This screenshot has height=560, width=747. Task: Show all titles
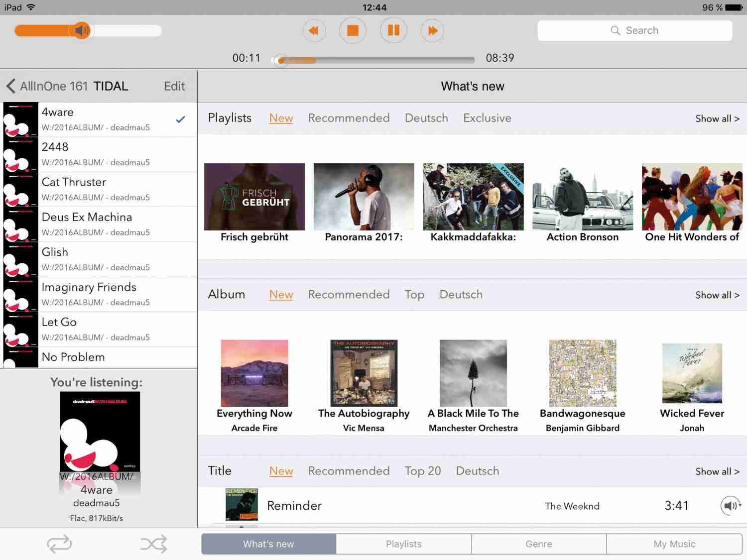[717, 471]
